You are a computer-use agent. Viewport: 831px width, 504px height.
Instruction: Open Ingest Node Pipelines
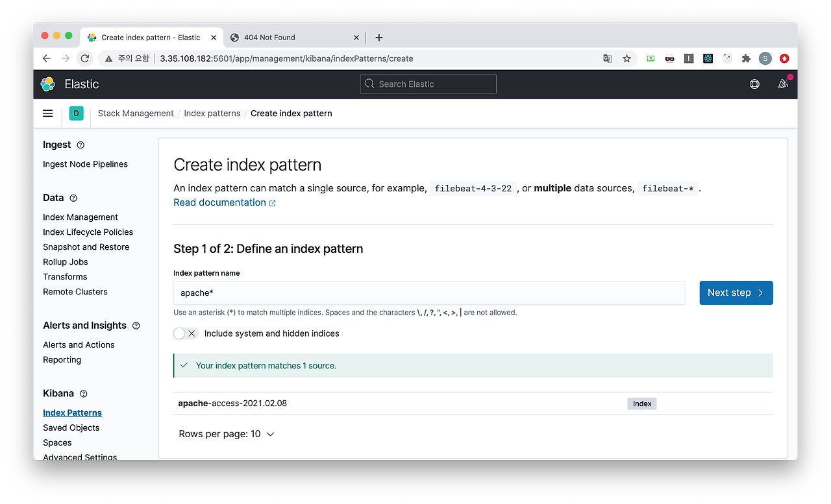point(85,164)
